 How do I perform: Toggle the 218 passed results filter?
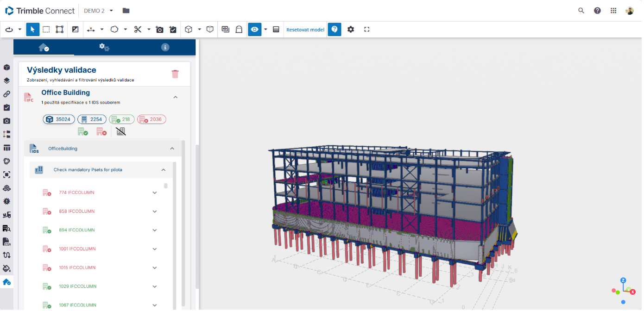[122, 119]
